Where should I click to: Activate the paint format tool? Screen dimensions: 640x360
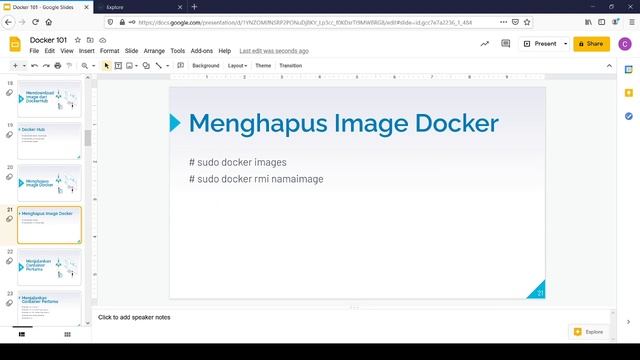point(69,66)
